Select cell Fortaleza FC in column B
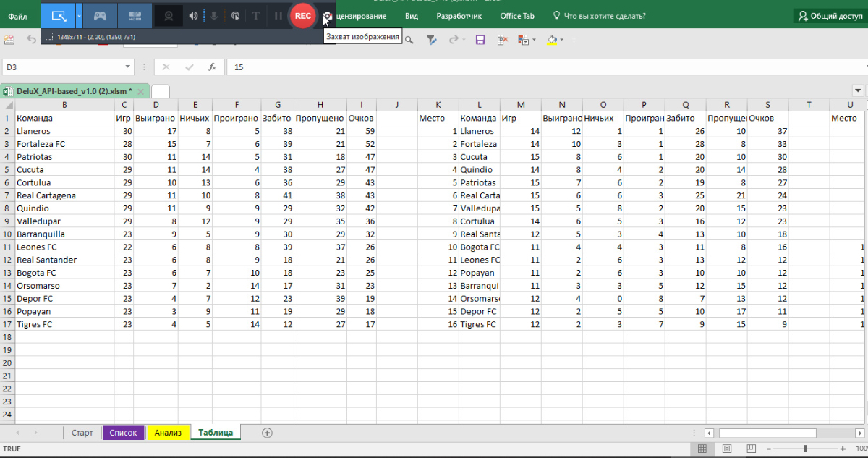The image size is (868, 458). (x=64, y=144)
